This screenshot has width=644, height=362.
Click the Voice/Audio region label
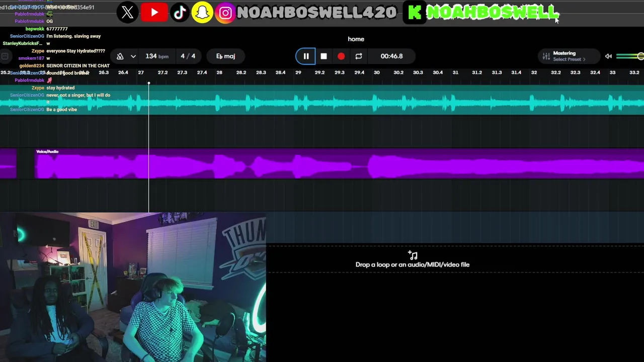pyautogui.click(x=47, y=151)
